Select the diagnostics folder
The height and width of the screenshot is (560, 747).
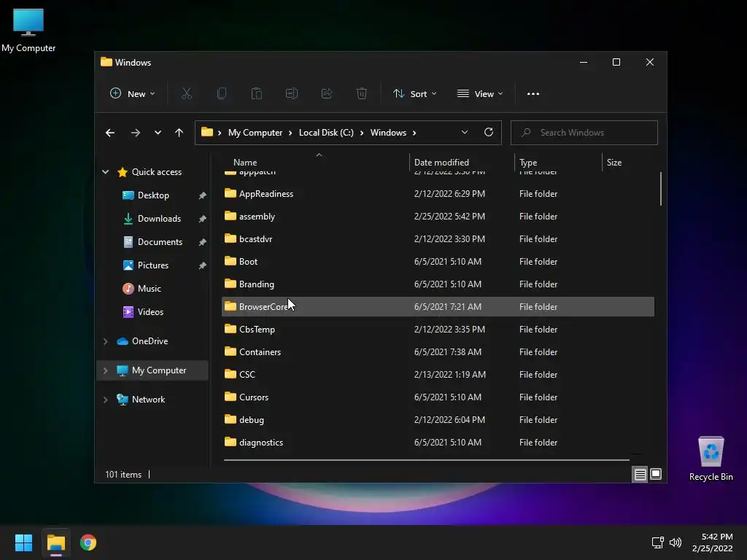tap(438, 443)
